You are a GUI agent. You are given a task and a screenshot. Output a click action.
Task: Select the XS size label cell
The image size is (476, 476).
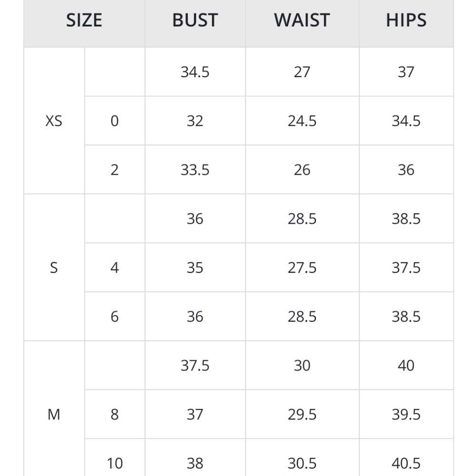[54, 121]
